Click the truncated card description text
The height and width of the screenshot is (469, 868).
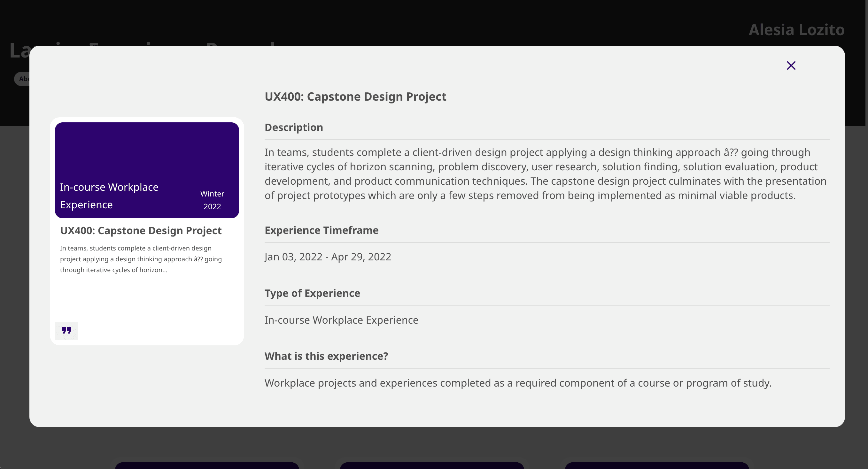pyautogui.click(x=141, y=259)
